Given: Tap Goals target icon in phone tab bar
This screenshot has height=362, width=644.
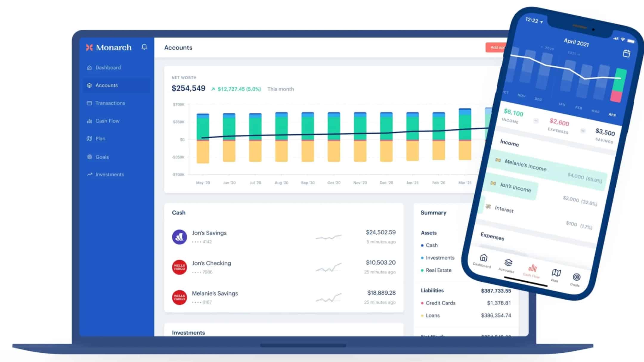Looking at the screenshot, I should (577, 277).
